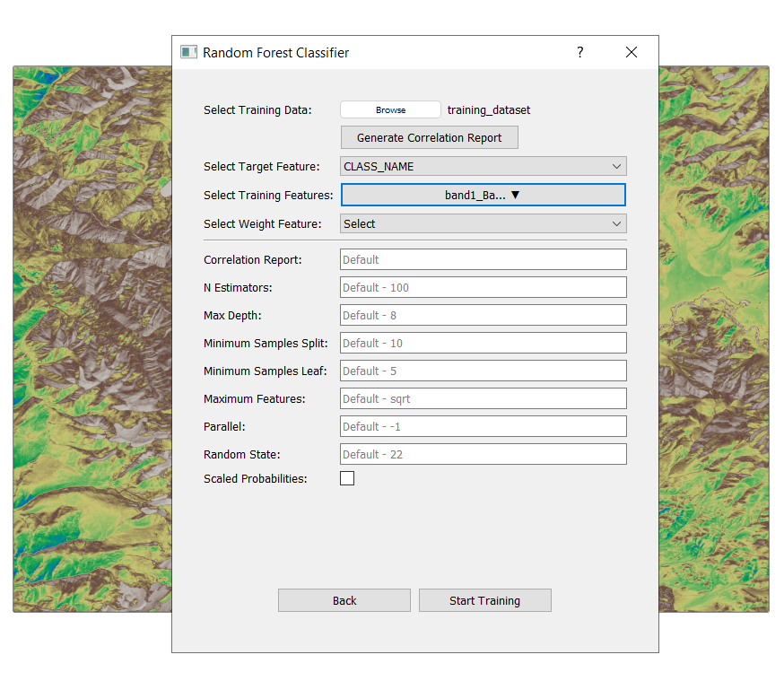784x681 pixels.
Task: Go back with the Back button
Action: coord(344,600)
